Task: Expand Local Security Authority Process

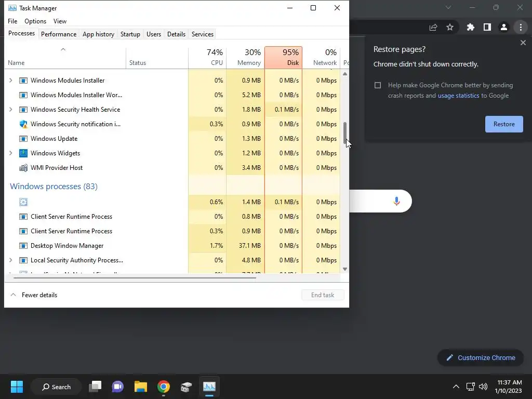Action: pyautogui.click(x=10, y=260)
